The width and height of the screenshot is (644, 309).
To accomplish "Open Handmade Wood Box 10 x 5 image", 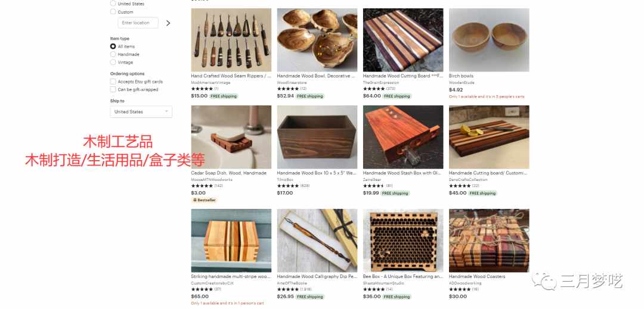I will pos(317,138).
